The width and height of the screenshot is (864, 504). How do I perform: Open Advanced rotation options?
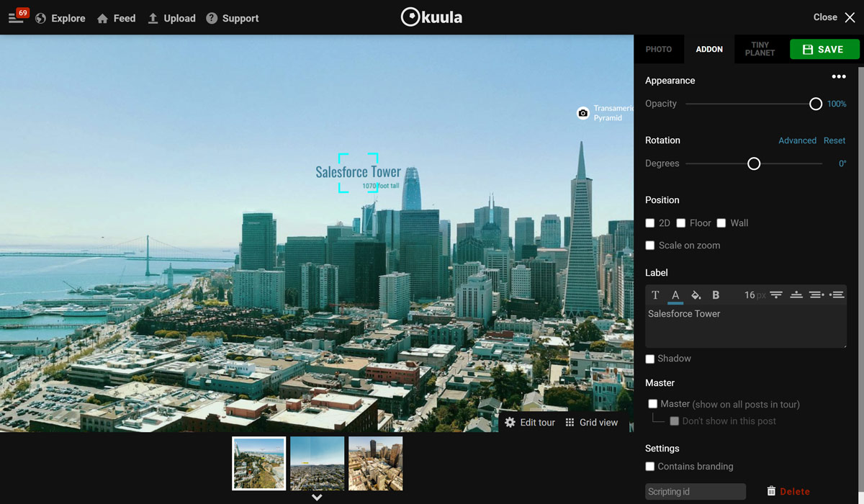pos(797,140)
